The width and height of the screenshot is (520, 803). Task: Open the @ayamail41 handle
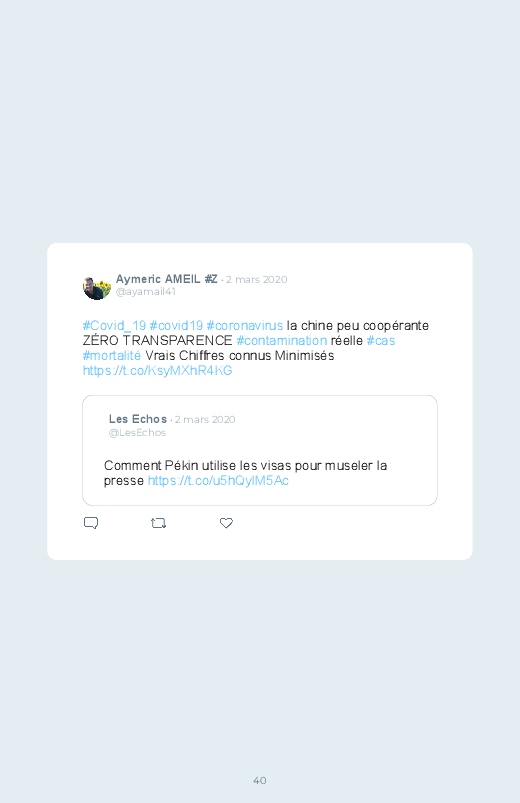tap(145, 291)
